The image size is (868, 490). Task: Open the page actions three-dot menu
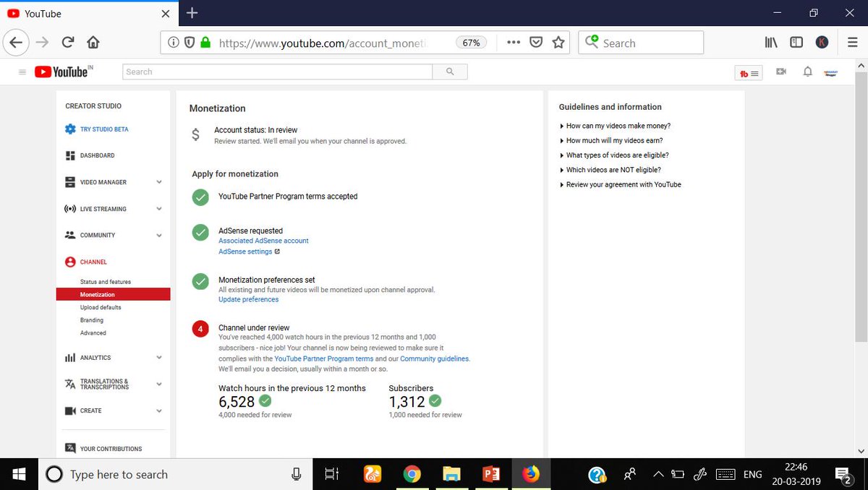(514, 43)
